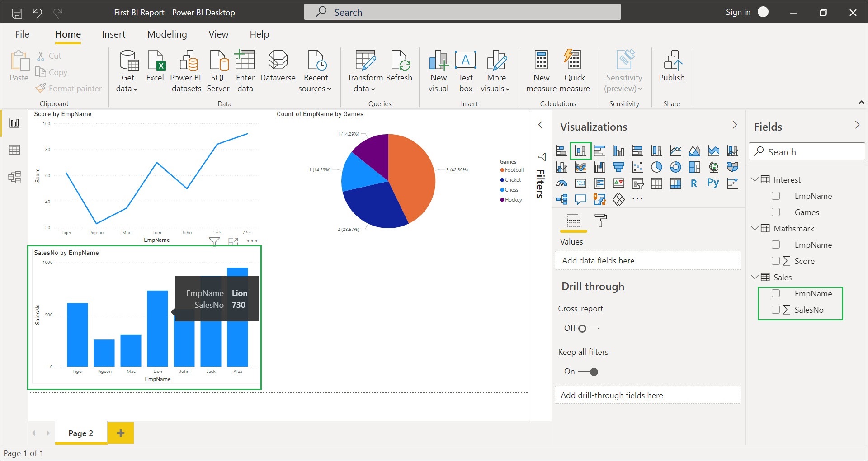The height and width of the screenshot is (461, 868).
Task: Click the Save icon in title bar
Action: pyautogui.click(x=17, y=13)
